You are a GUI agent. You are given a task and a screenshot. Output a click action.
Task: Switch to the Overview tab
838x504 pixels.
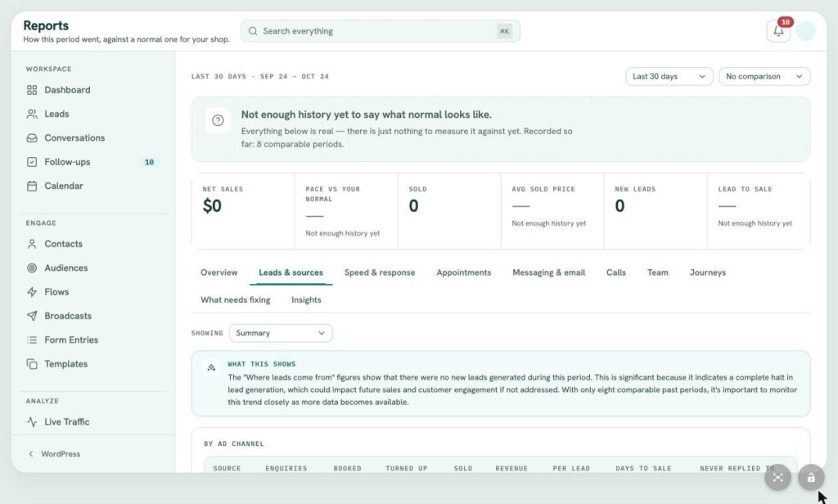219,272
